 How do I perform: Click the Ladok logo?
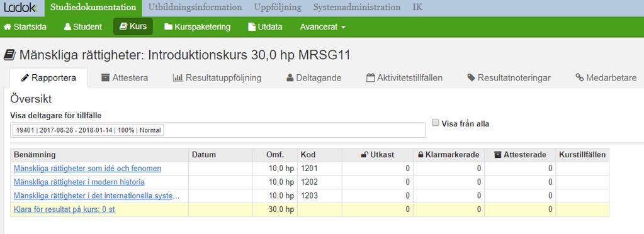21,8
